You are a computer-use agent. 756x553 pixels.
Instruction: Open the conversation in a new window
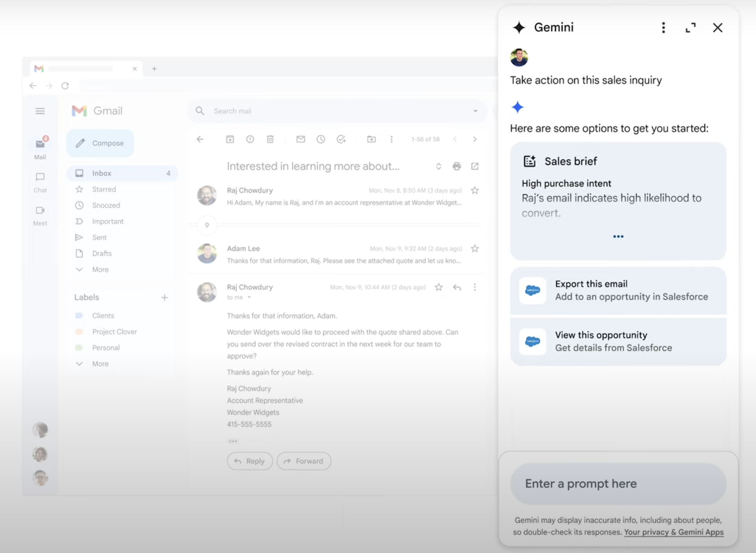(x=475, y=166)
